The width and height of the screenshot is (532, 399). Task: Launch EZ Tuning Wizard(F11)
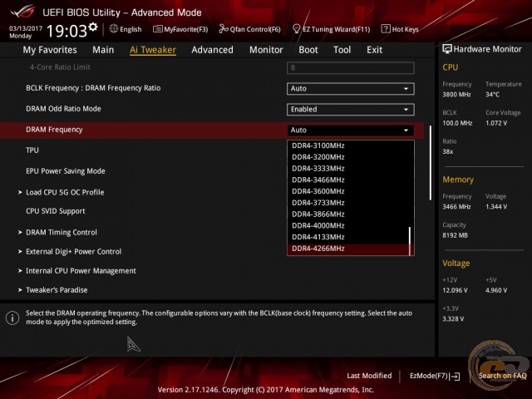click(x=331, y=30)
